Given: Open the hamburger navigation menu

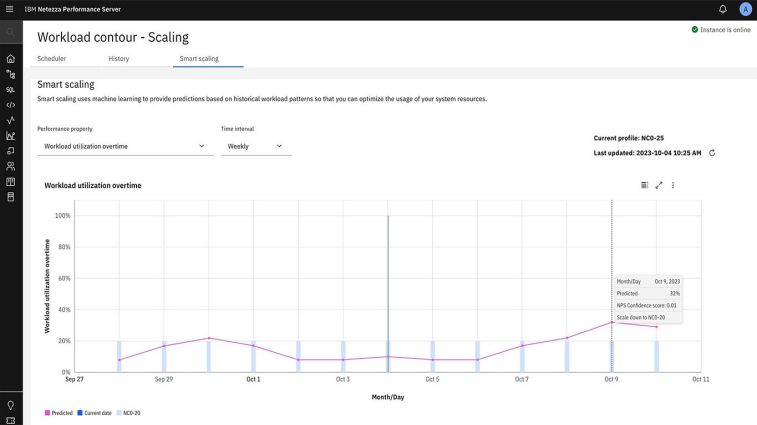Looking at the screenshot, I should [10, 9].
